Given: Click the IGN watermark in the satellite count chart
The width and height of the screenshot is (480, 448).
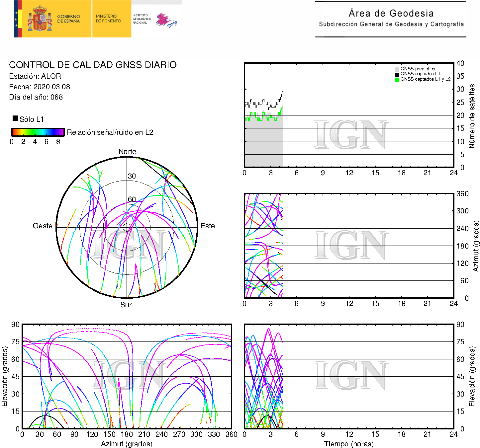Looking at the screenshot, I should 351,135.
